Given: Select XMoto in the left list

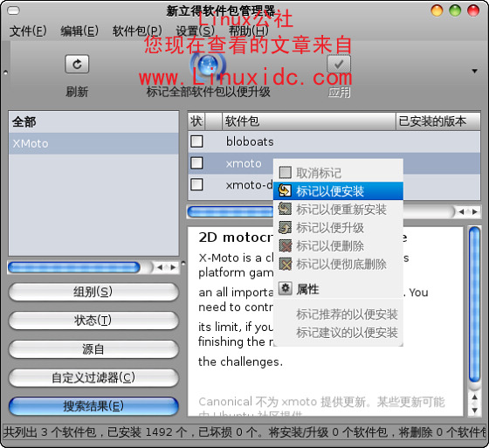Looking at the screenshot, I should point(93,143).
